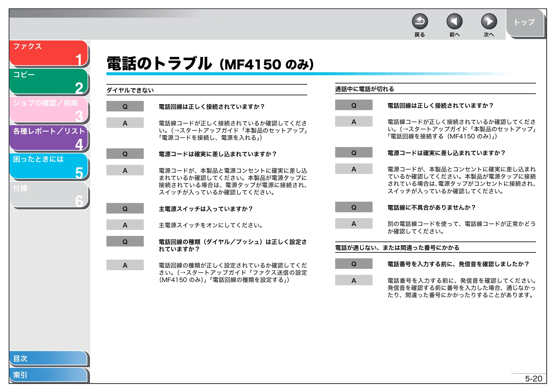The image size is (554, 392).
Task: Click the answer starting 電話番号を入力する前に、発信音を確認してください
Action: tap(461, 288)
